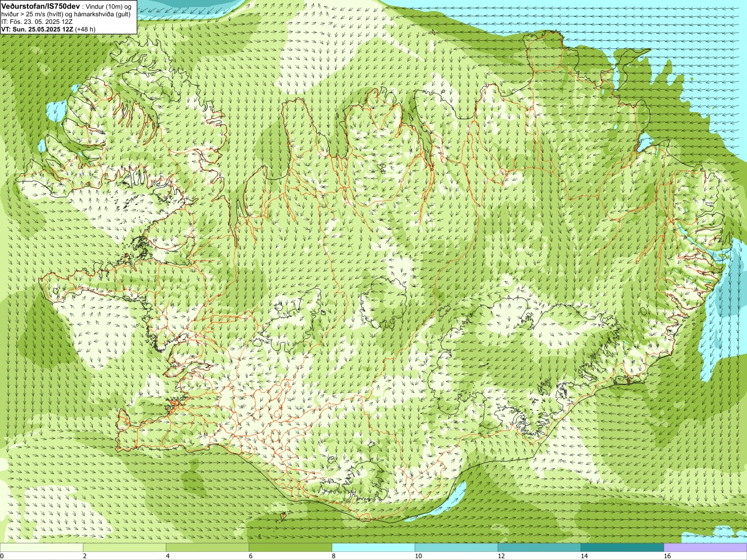The image size is (747, 560).
Task: Select the light cyan 8–10 m/s legend swatch
Action: point(373,548)
